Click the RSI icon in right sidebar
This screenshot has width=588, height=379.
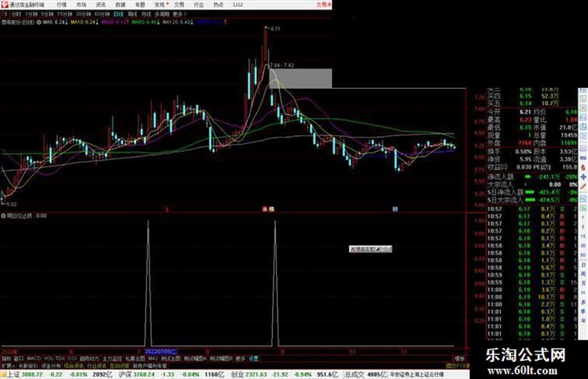pos(583,159)
